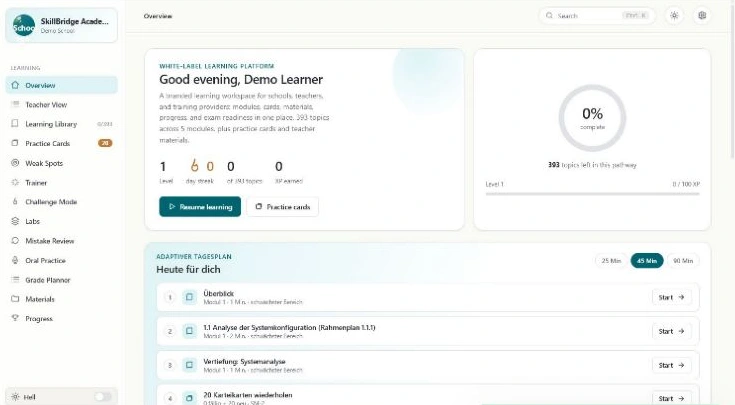Click the Labs layers icon

tap(15, 221)
